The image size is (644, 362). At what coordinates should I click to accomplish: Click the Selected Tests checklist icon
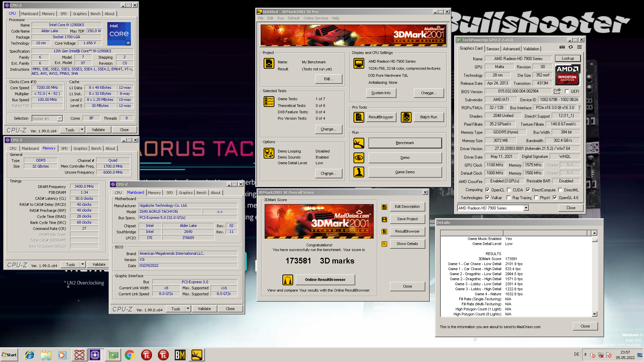pyautogui.click(x=269, y=101)
